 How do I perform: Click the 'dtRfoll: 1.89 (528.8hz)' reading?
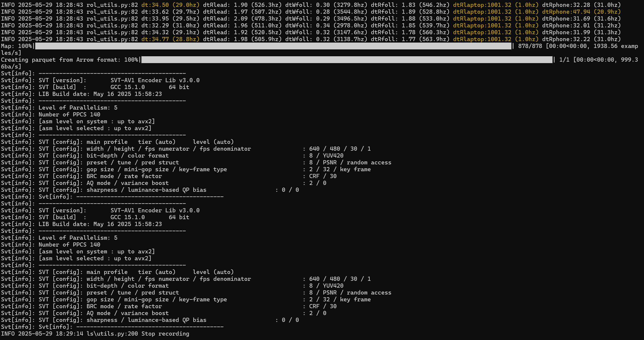(410, 12)
